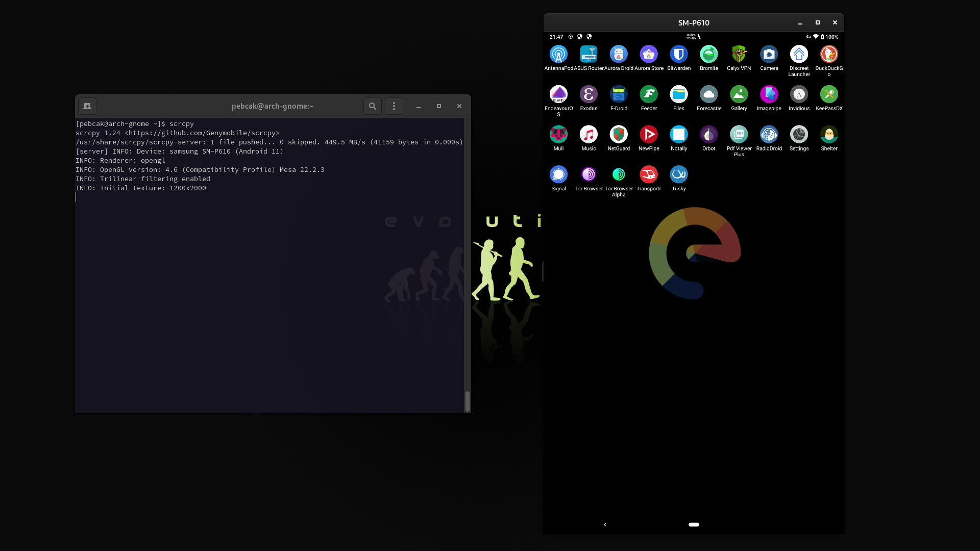This screenshot has height=551, width=980.
Task: Click the terminal search button
Action: coord(373,106)
